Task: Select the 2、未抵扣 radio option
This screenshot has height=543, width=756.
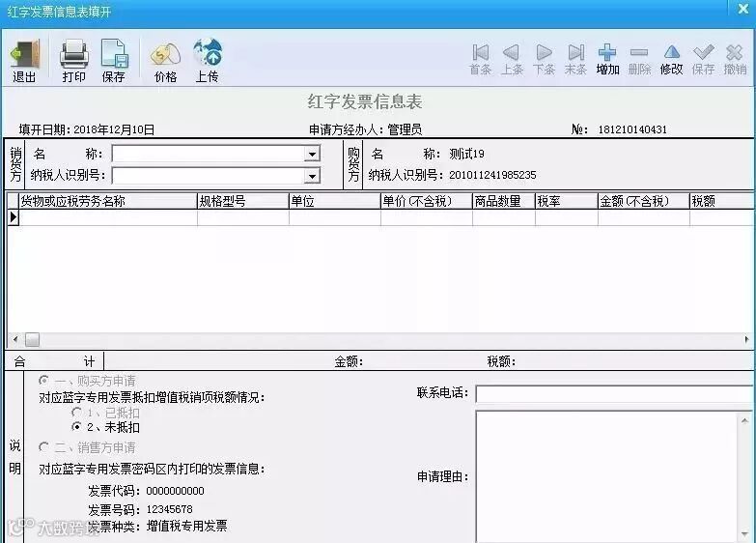Action: click(x=76, y=427)
